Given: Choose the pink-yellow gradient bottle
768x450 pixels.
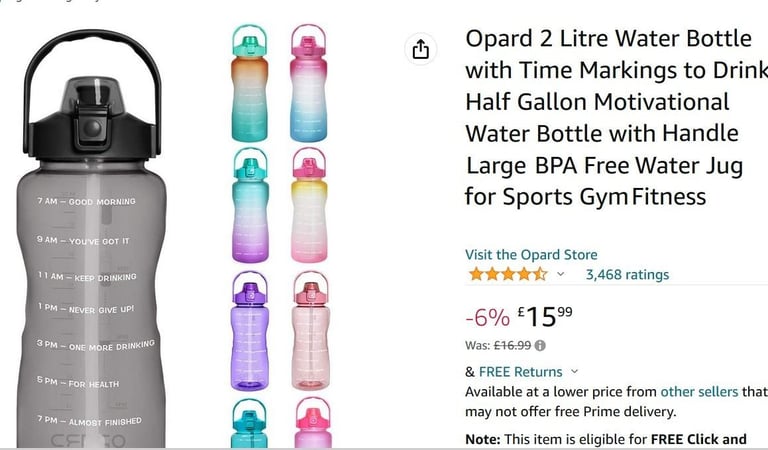Looking at the screenshot, I should pos(309,206).
